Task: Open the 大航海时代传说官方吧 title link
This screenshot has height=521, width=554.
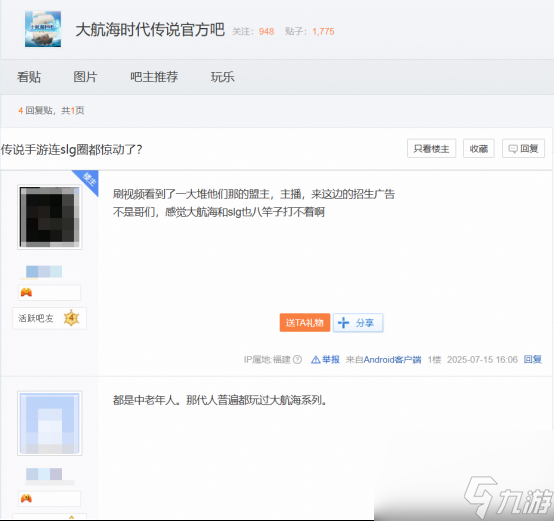Action: (x=150, y=29)
